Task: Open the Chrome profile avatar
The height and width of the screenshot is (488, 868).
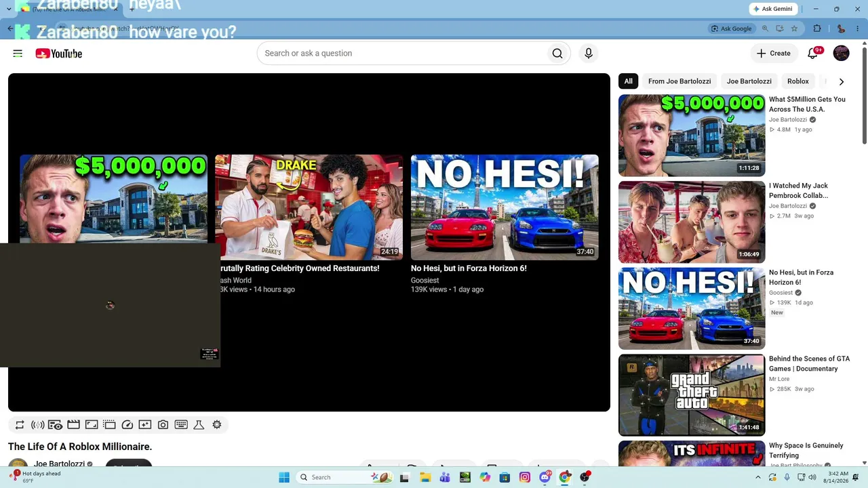Action: click(x=841, y=28)
